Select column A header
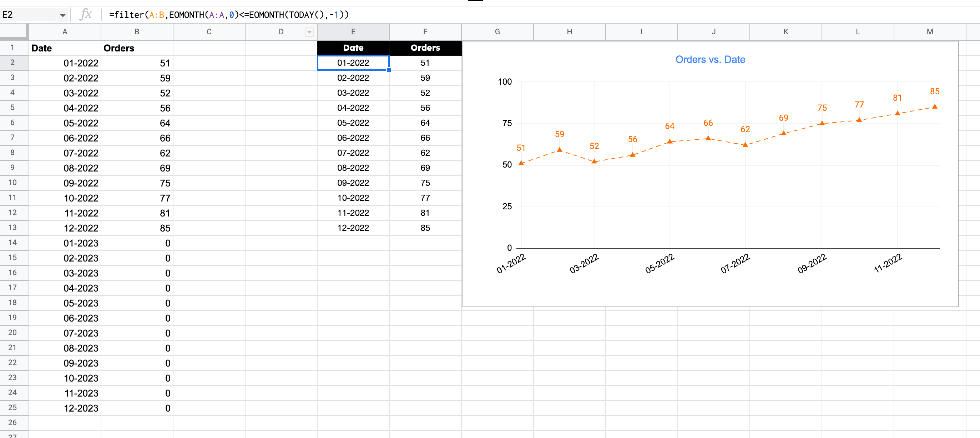The height and width of the screenshot is (438, 980). (x=65, y=32)
